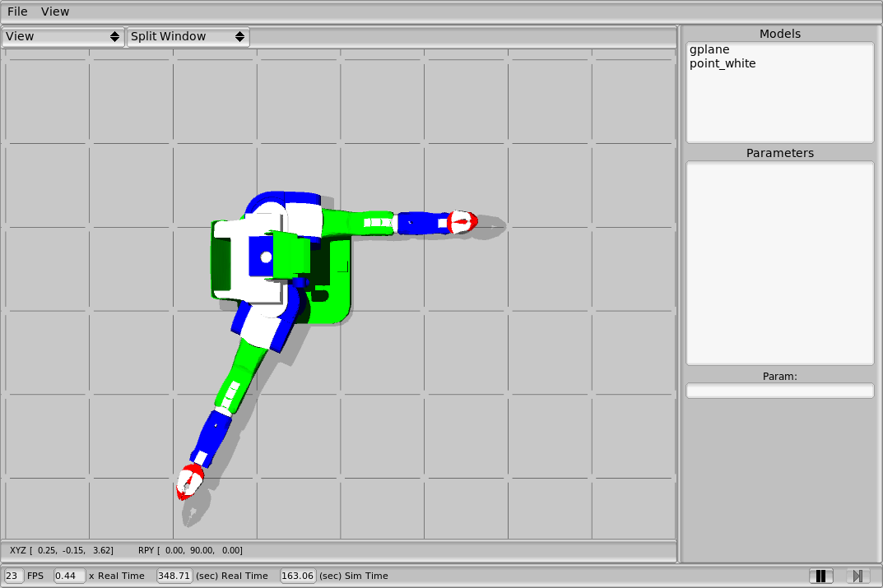Click the XYZ camera position readout

62,550
